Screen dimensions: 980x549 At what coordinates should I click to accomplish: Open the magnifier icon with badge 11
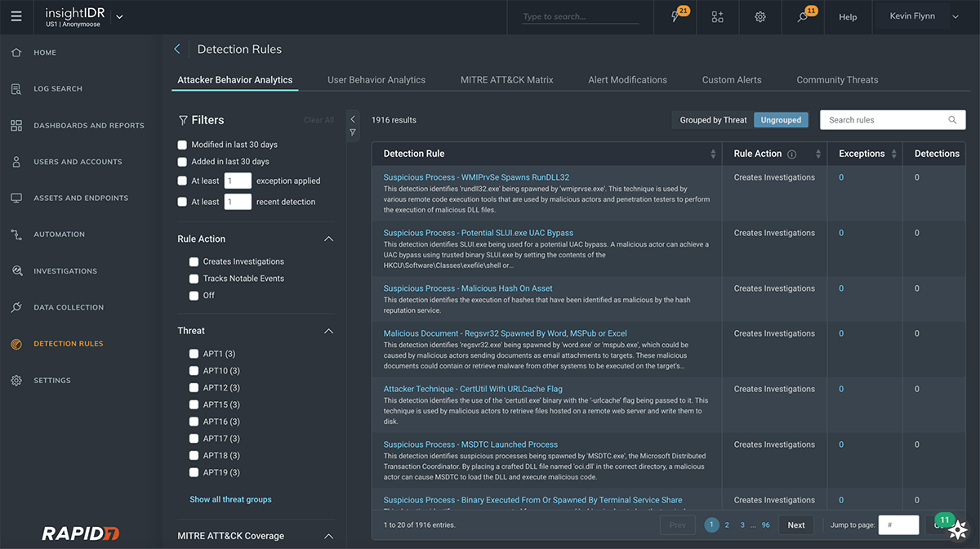point(804,16)
